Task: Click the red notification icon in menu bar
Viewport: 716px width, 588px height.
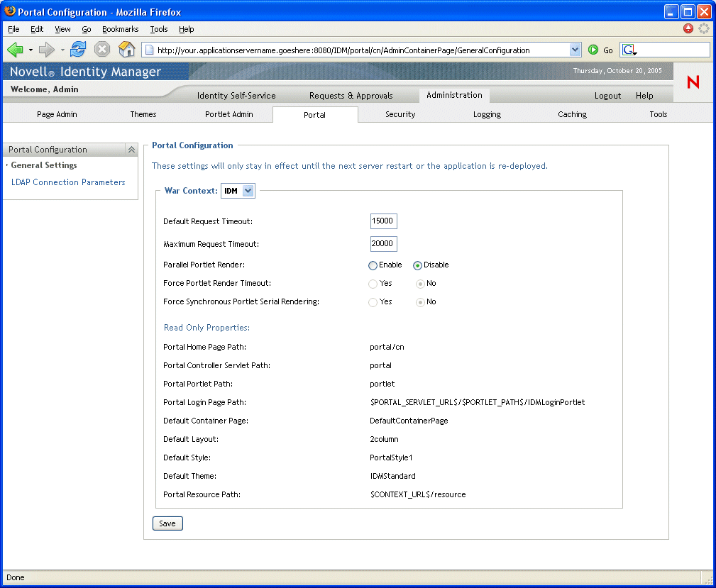Action: pyautogui.click(x=688, y=29)
